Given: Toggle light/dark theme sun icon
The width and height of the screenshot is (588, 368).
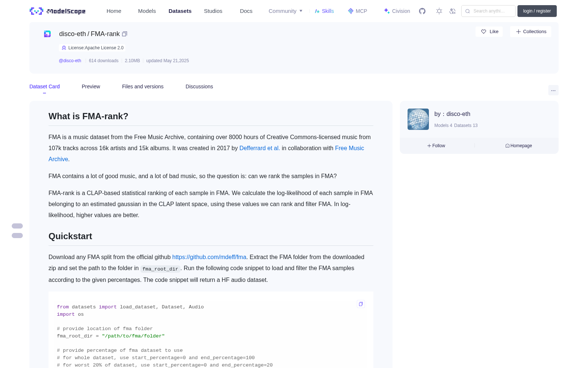Looking at the screenshot, I should (439, 11).
